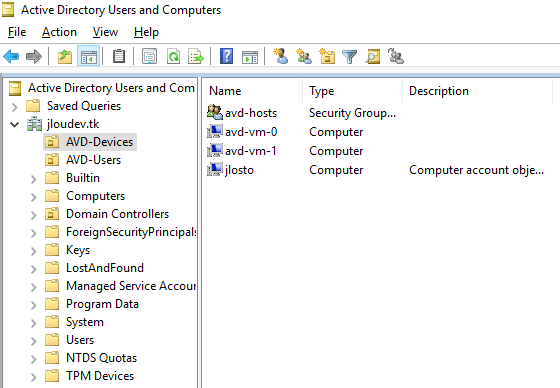
Task: Expand the Saved Queries node
Action: point(15,107)
